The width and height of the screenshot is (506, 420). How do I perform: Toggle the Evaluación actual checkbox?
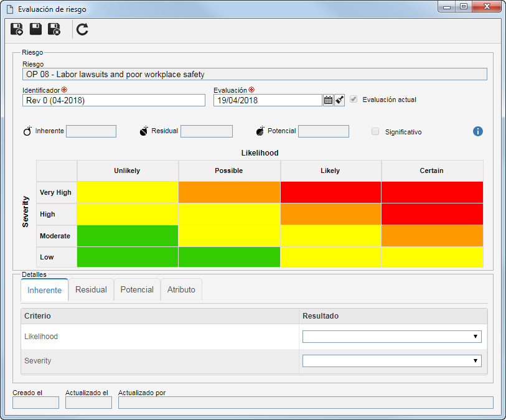[x=354, y=100]
